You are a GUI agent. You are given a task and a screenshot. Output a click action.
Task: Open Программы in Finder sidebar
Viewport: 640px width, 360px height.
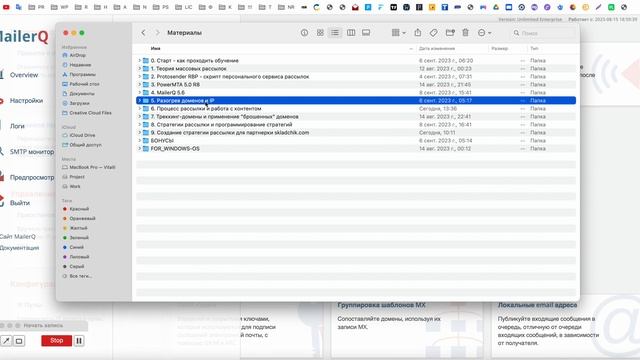coord(79,74)
